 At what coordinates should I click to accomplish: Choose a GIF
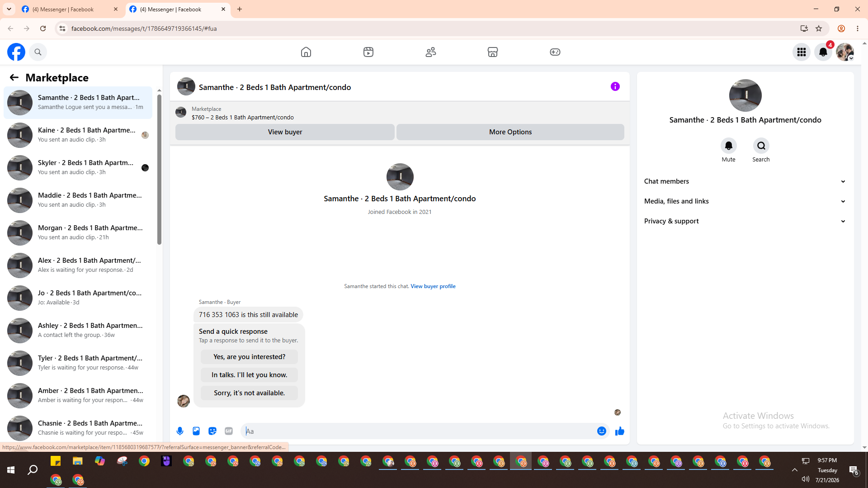pos(229,431)
